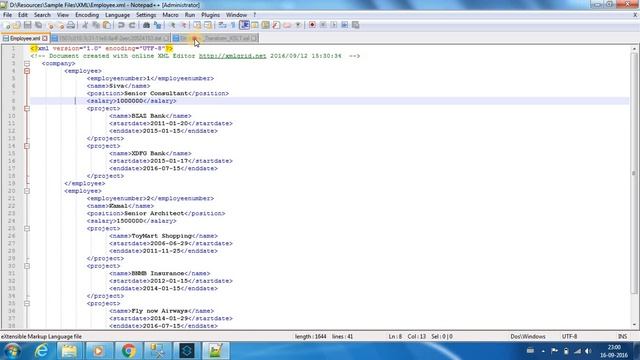Collapse first employee fold marker on line 4
The height and width of the screenshot is (360, 640).
(27, 71)
